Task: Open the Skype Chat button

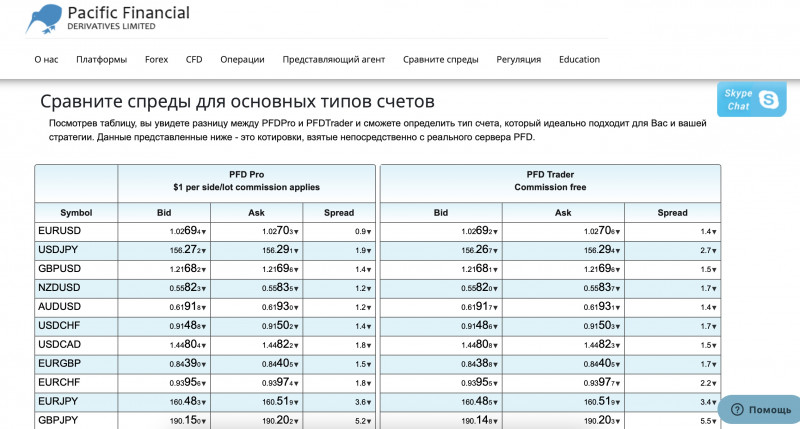Action: tap(752, 99)
